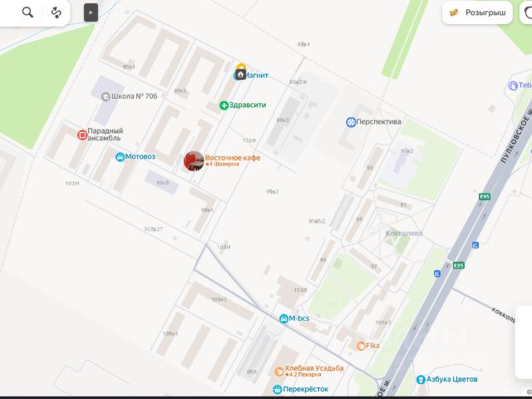
Task: Click the search magnifier icon
Action: [x=27, y=12]
